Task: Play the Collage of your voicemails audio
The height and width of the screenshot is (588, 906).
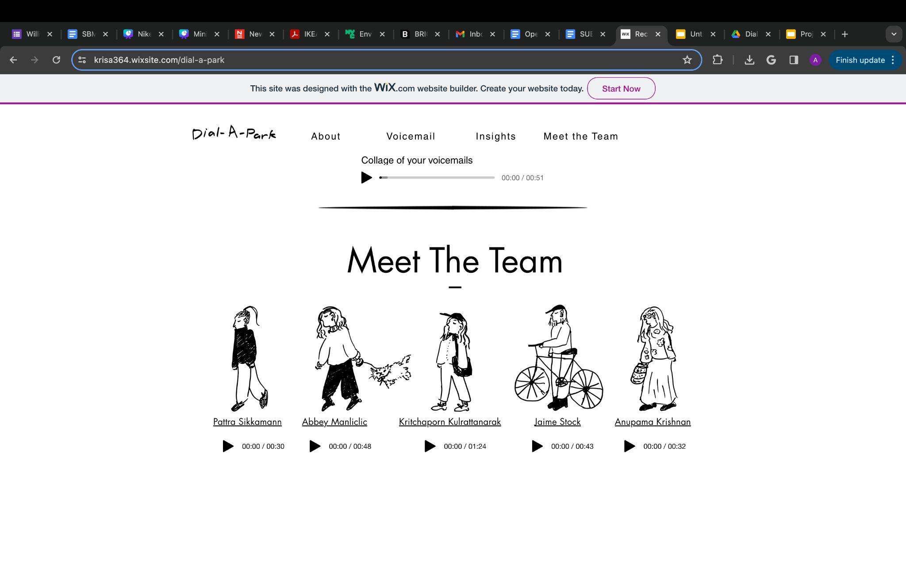Action: [366, 178]
